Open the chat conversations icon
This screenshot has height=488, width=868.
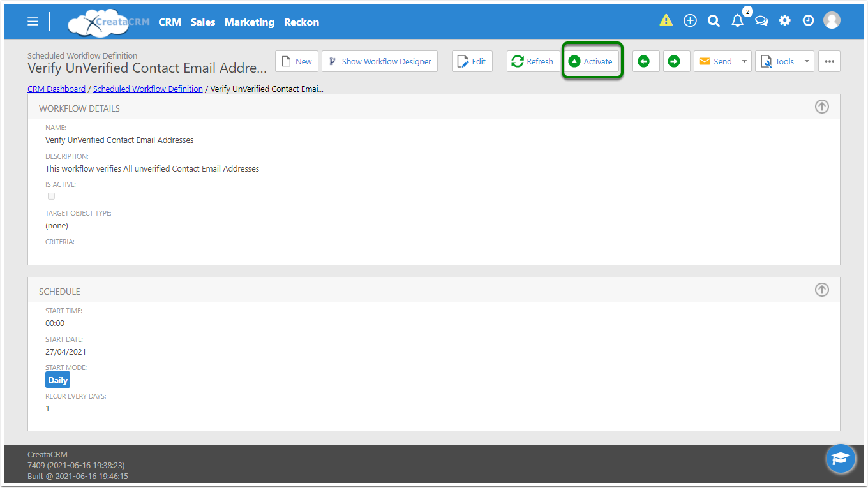point(761,20)
